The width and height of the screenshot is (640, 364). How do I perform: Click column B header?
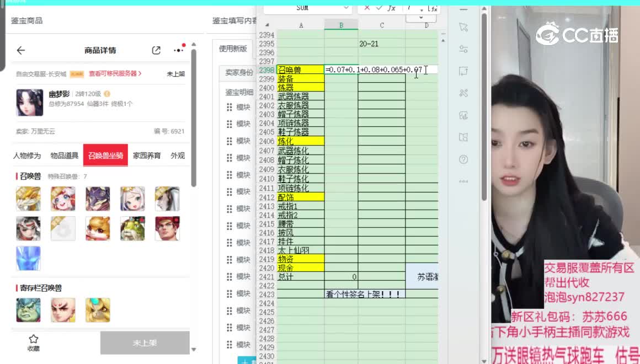tap(341, 25)
